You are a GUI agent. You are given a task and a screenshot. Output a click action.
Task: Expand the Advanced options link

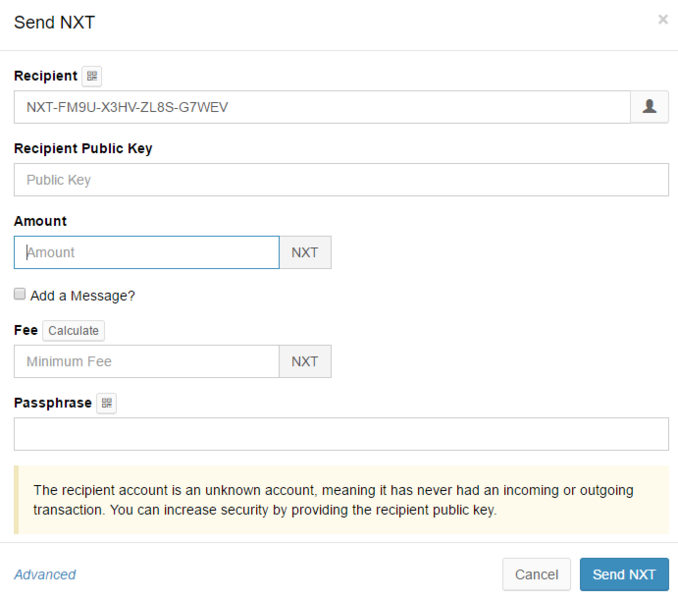pyautogui.click(x=45, y=574)
